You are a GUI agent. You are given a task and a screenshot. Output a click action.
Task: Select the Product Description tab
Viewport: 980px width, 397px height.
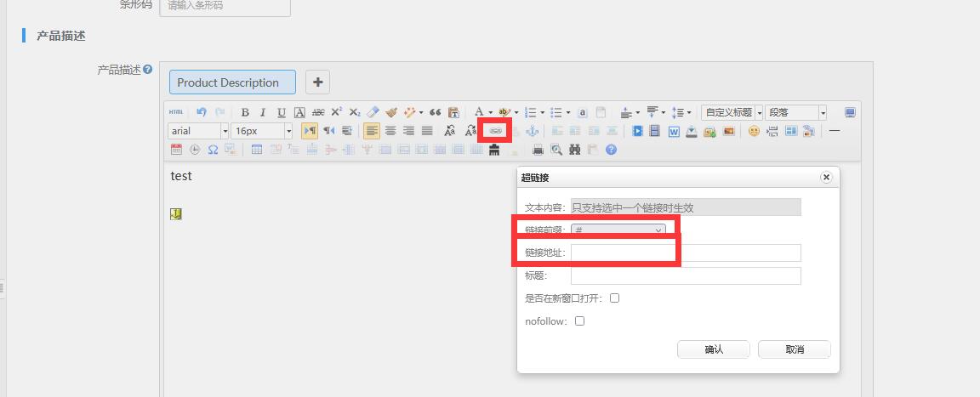pos(232,82)
